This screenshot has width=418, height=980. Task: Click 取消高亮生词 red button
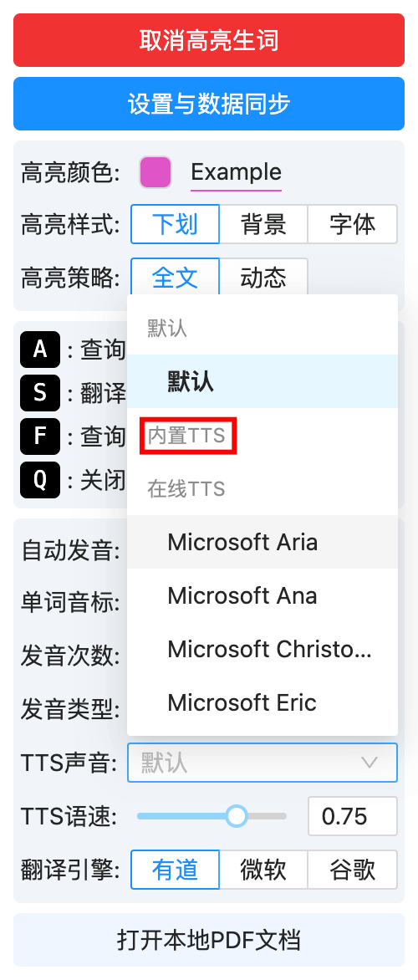click(209, 40)
